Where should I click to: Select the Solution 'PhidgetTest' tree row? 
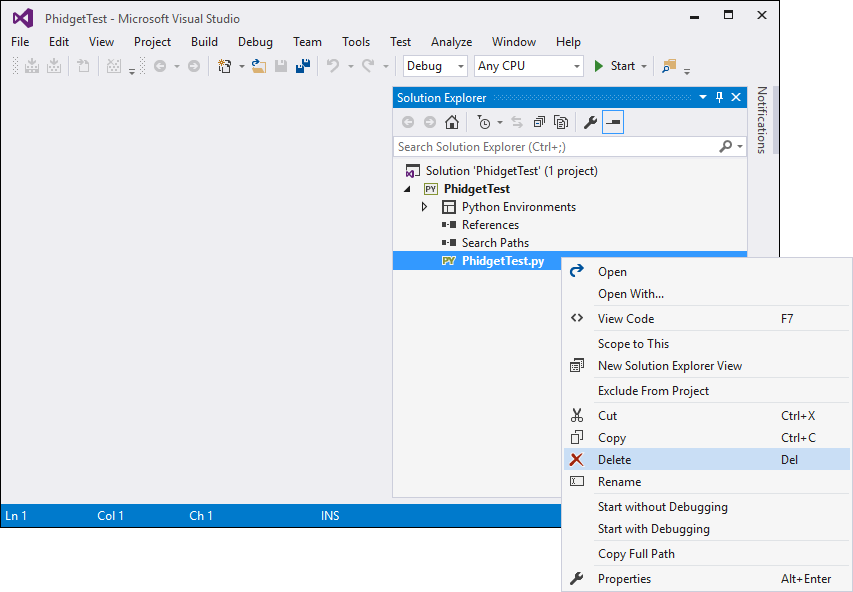coord(570,171)
